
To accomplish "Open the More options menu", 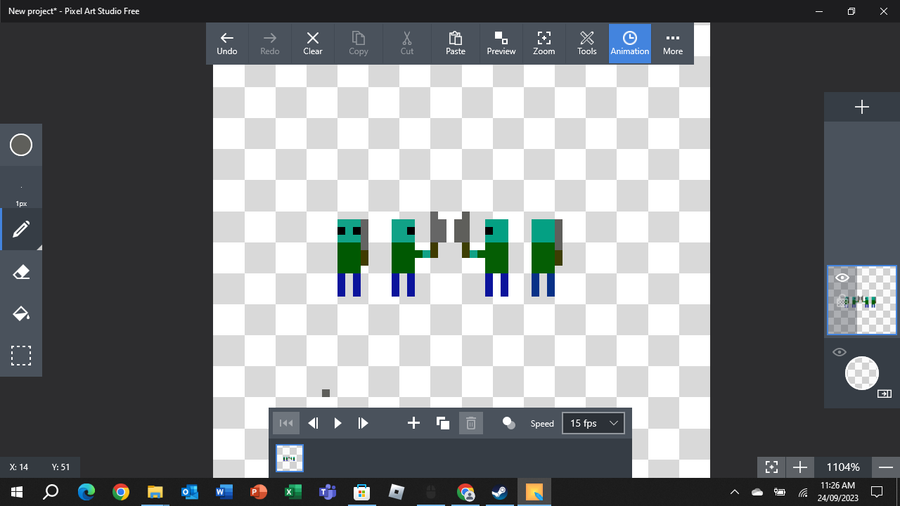I will click(673, 44).
